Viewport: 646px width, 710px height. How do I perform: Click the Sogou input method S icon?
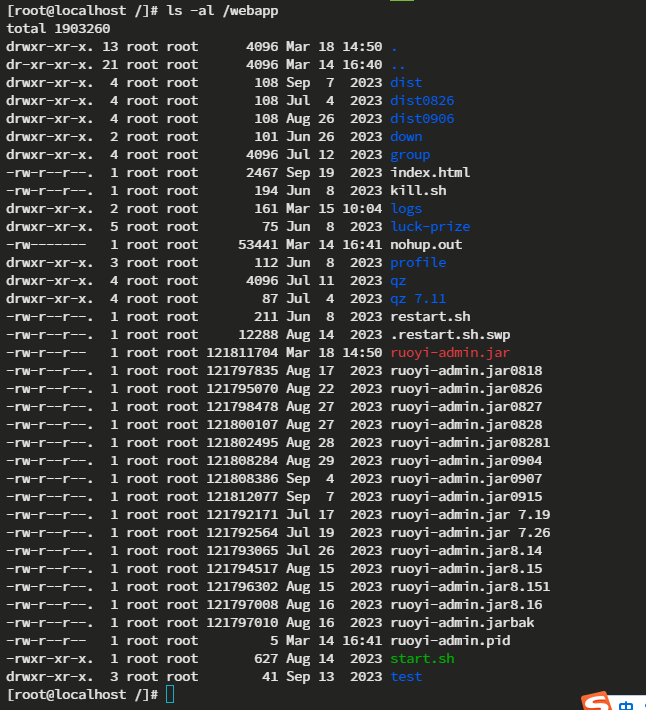click(x=597, y=703)
